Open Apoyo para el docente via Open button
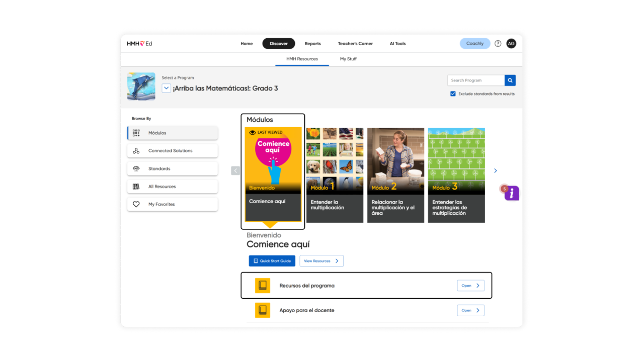The width and height of the screenshot is (644, 362). tap(471, 310)
